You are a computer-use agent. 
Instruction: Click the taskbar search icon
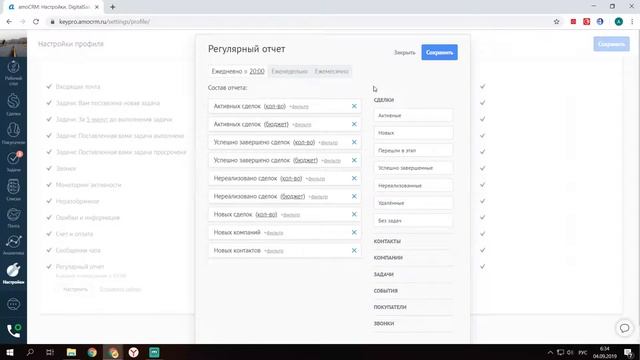click(30, 352)
